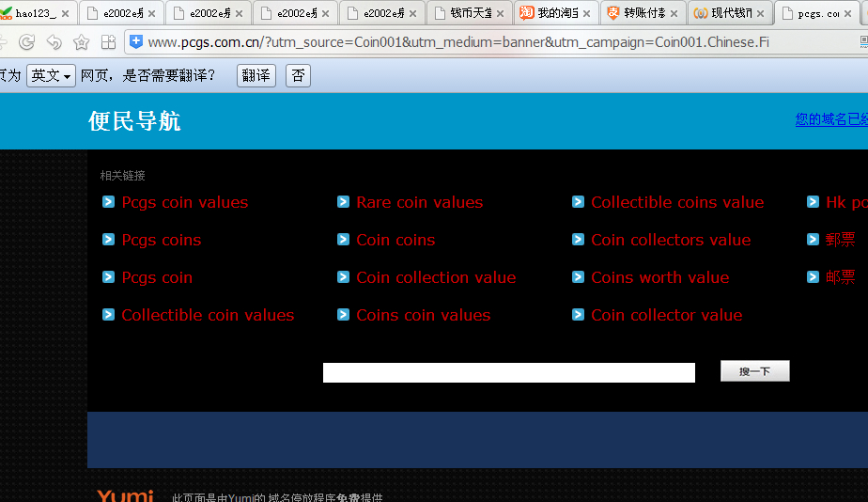
Task: Click the site shield icon in address bar
Action: (136, 42)
